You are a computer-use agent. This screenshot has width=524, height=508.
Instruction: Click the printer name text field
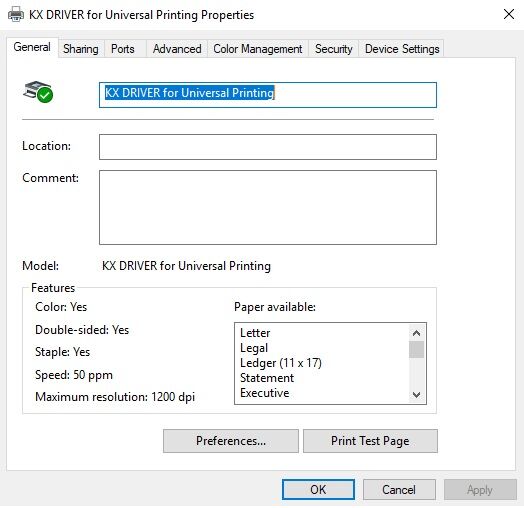[268, 95]
